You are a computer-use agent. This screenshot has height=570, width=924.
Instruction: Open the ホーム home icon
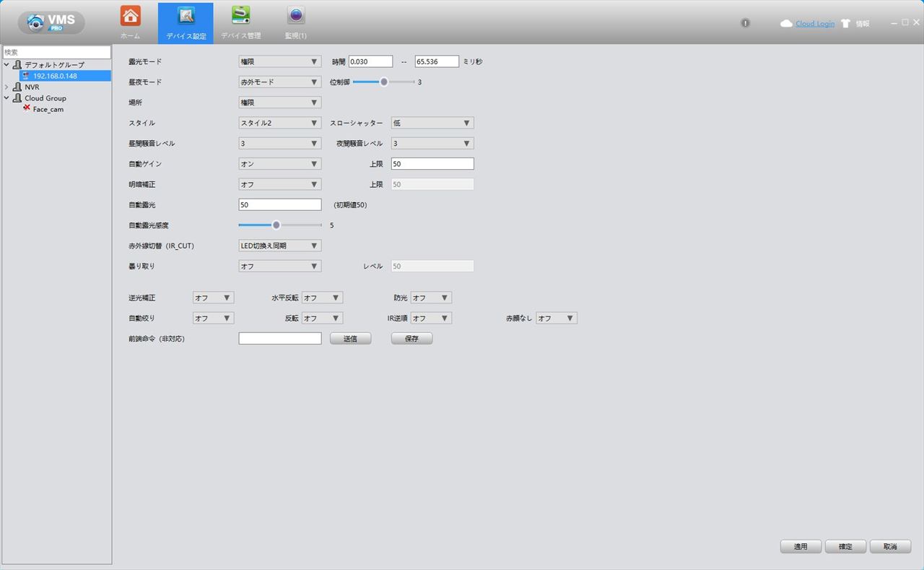131,16
